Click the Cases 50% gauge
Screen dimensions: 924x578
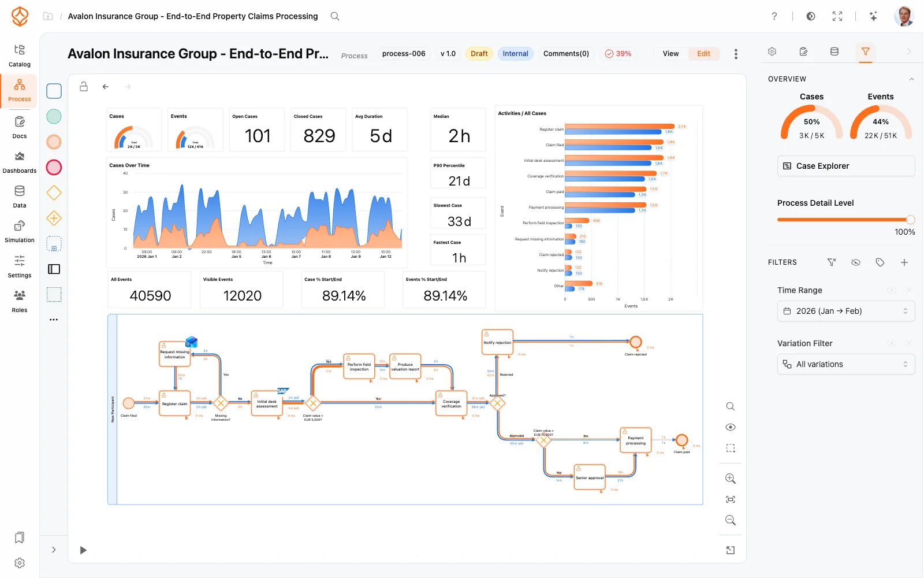811,122
